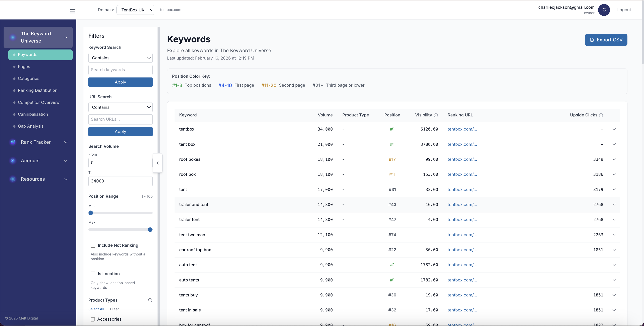Expand the roof box row chevron

tap(614, 174)
